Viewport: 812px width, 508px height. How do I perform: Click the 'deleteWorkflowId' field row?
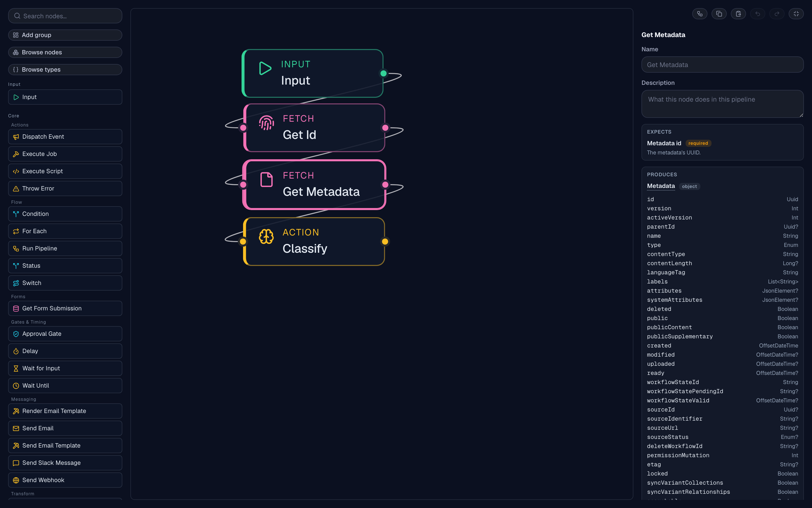click(x=722, y=446)
